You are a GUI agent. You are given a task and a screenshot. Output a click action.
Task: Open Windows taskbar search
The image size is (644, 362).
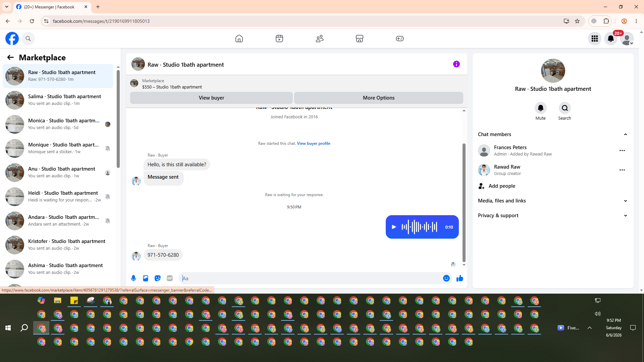(x=24, y=328)
